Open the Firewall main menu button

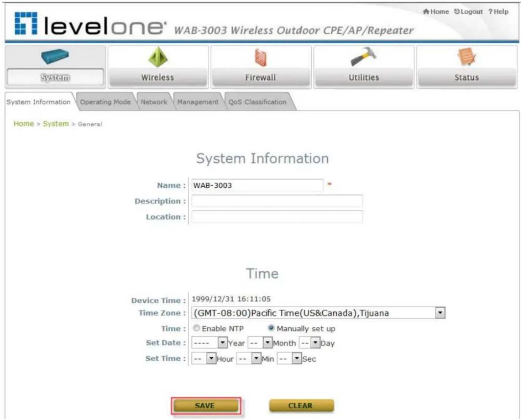tap(260, 77)
